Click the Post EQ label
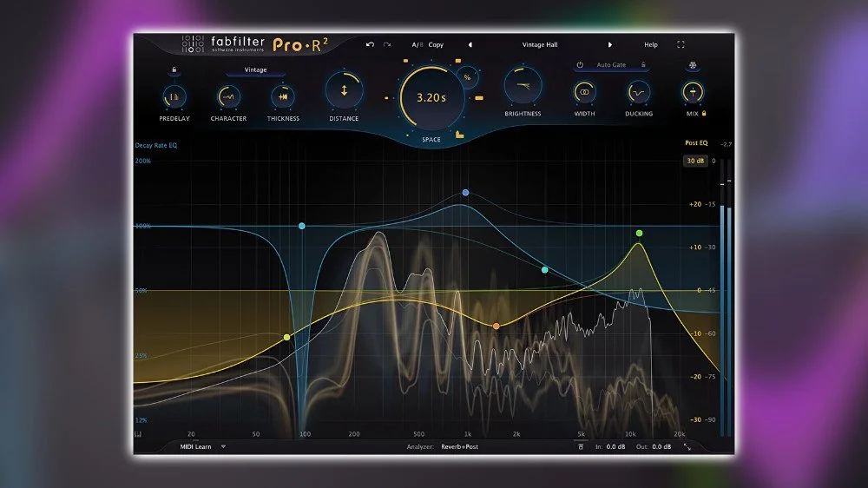 (x=696, y=143)
